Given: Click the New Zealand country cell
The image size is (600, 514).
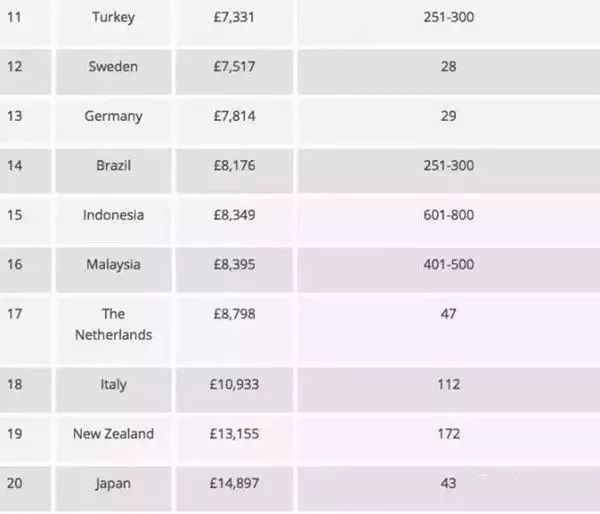Looking at the screenshot, I should [113, 434].
